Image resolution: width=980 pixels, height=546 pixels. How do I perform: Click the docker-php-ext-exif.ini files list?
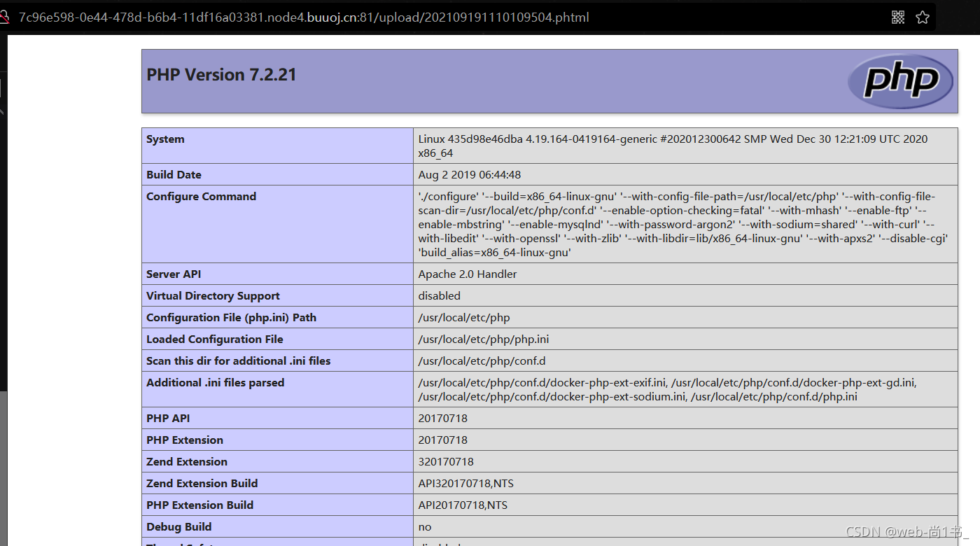click(x=668, y=390)
